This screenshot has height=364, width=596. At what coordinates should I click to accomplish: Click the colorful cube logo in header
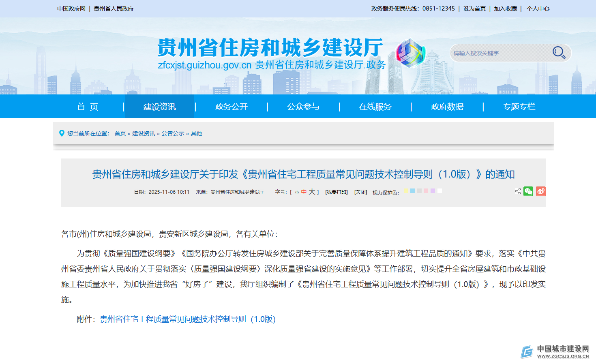(410, 53)
